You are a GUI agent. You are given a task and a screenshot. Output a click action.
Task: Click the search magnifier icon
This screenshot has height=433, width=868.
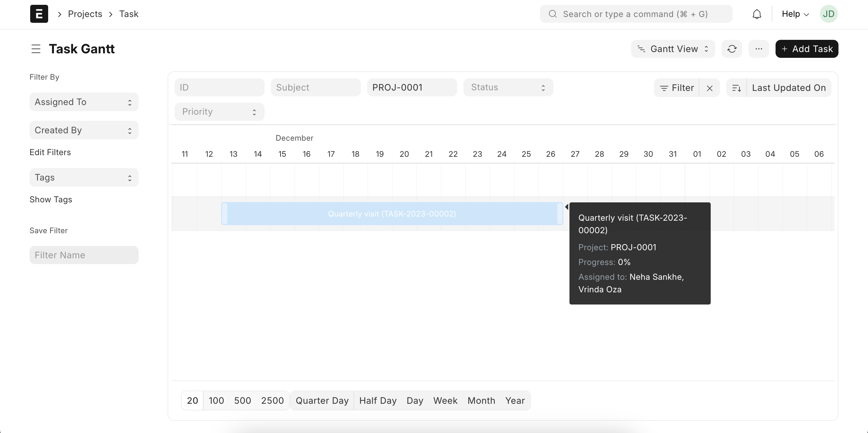552,14
